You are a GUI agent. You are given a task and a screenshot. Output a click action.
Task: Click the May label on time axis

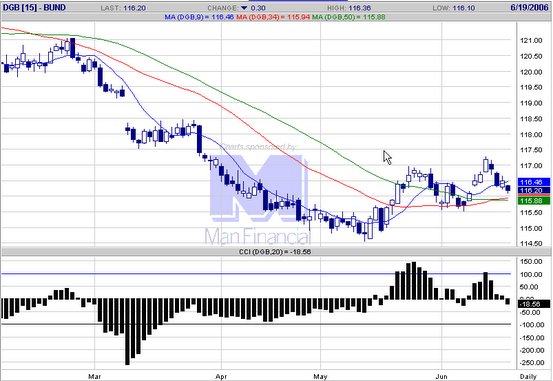[320, 376]
